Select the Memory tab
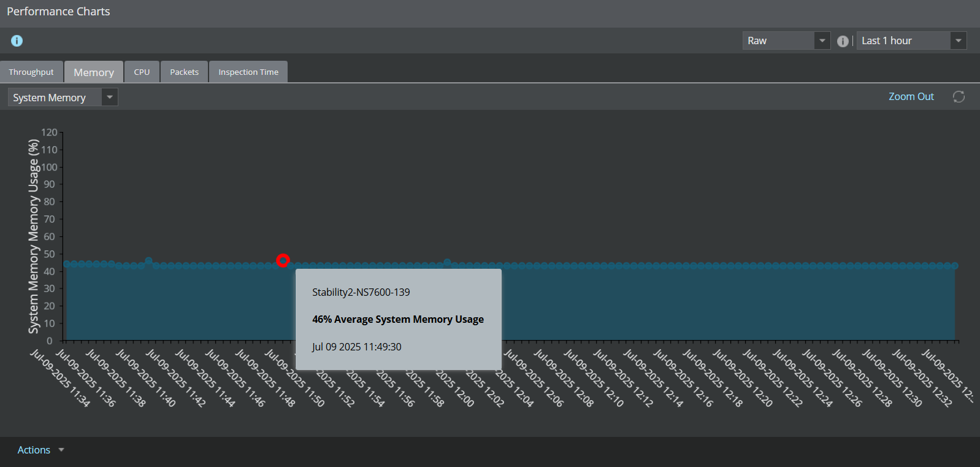Screen dimensions: 980x467 point(94,72)
